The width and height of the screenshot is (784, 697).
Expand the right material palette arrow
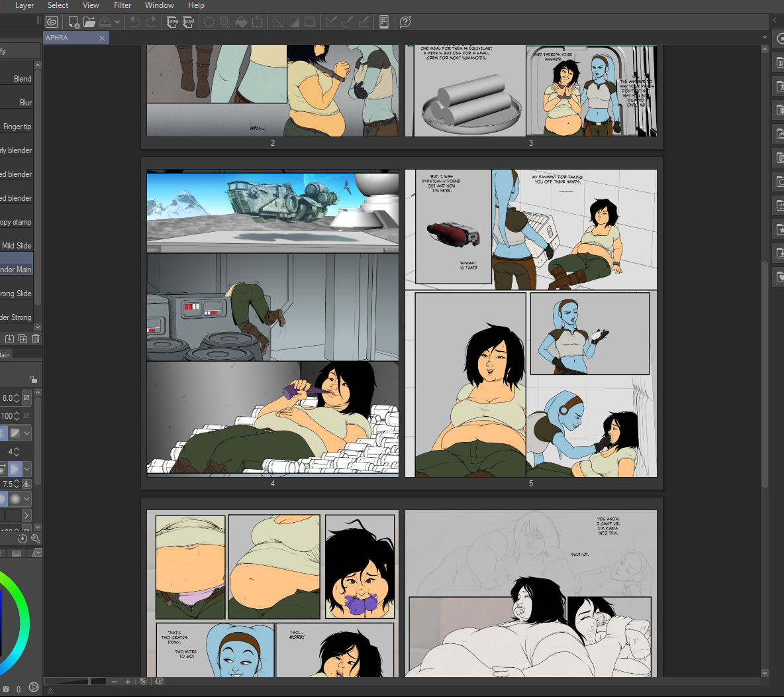(775, 20)
